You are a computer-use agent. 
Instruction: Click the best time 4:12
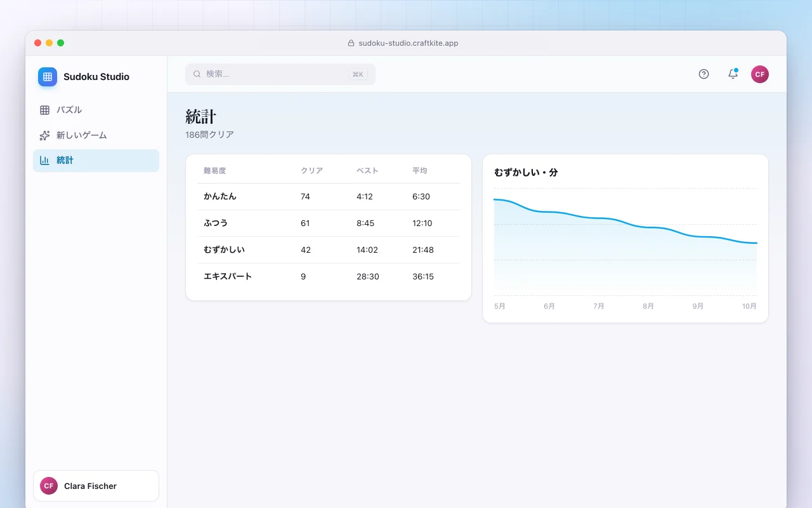(x=365, y=197)
